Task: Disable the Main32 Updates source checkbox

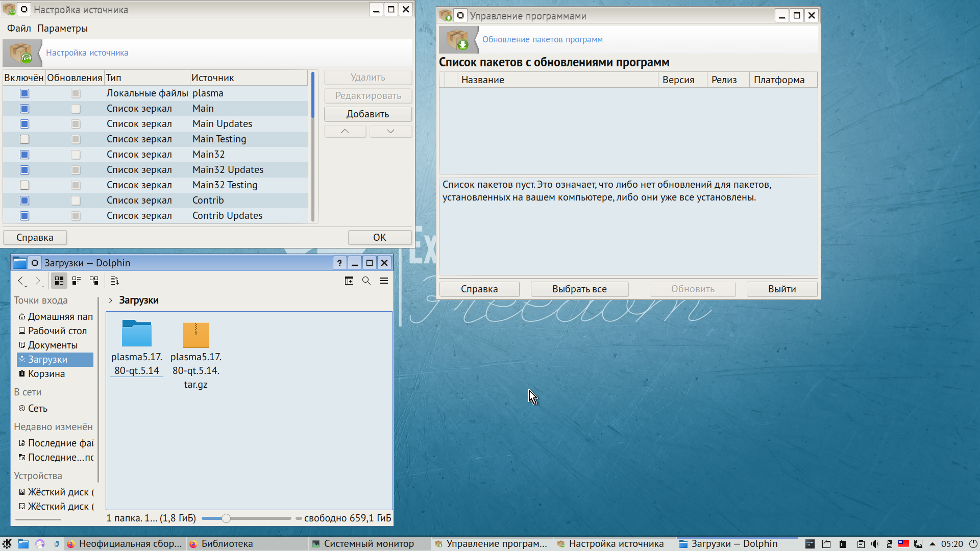Action: 24,170
